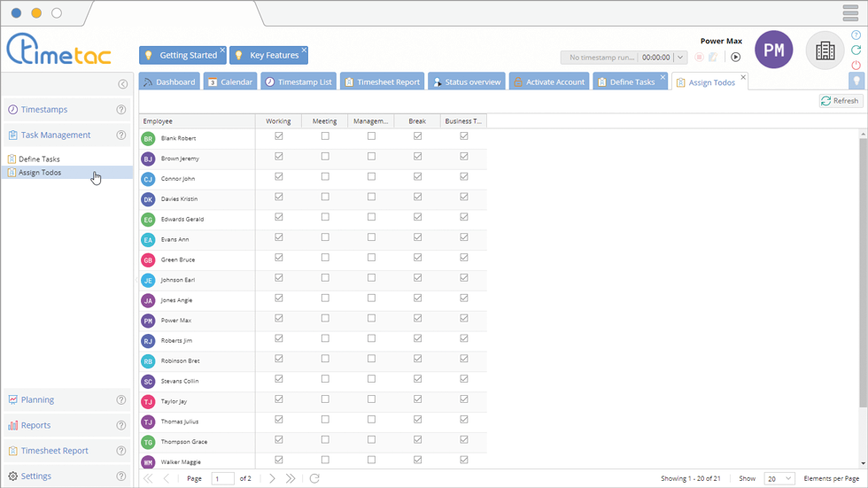Close the Assign Todos tab

tap(743, 77)
